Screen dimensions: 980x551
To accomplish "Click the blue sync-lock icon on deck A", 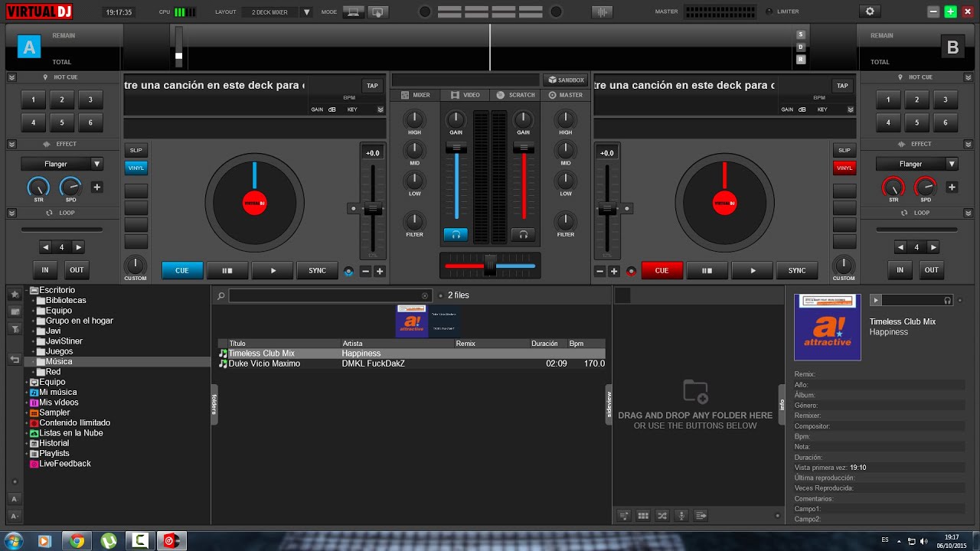I will [349, 271].
